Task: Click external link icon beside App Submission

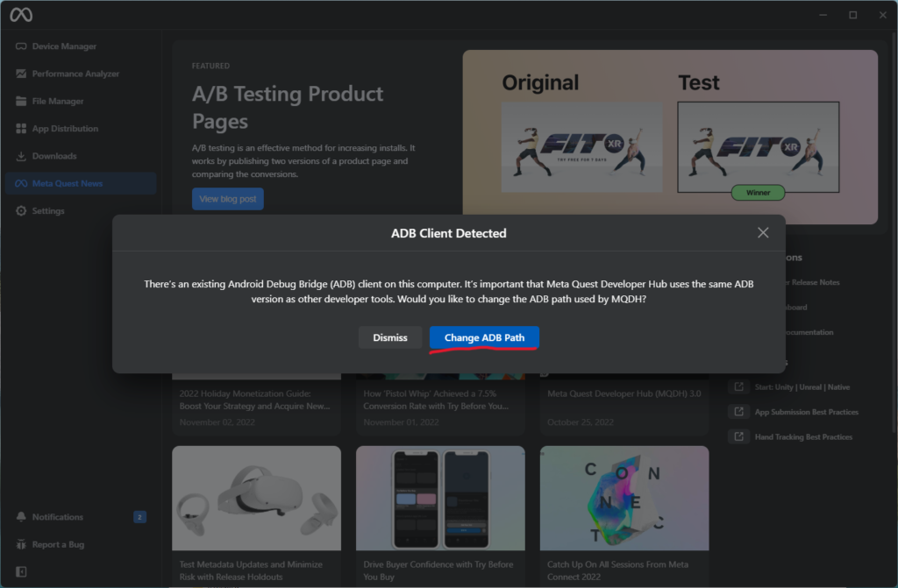Action: [x=738, y=412]
